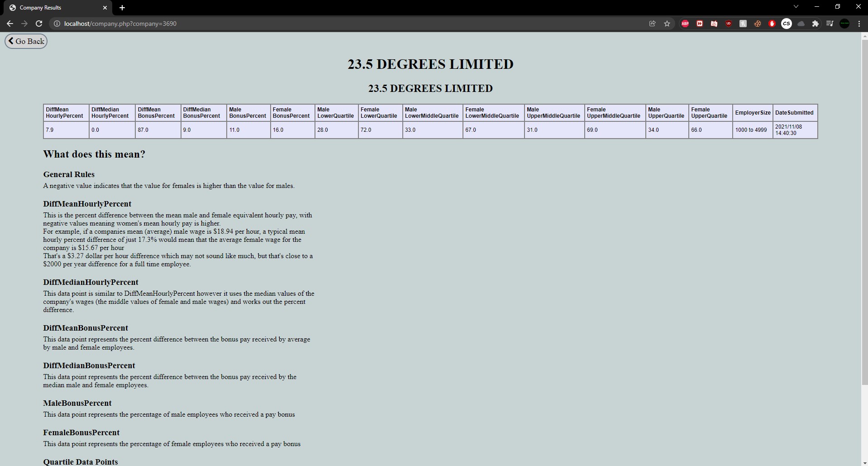The height and width of the screenshot is (466, 868).
Task: Open Adblock Plus (ABP) extension
Action: click(685, 24)
